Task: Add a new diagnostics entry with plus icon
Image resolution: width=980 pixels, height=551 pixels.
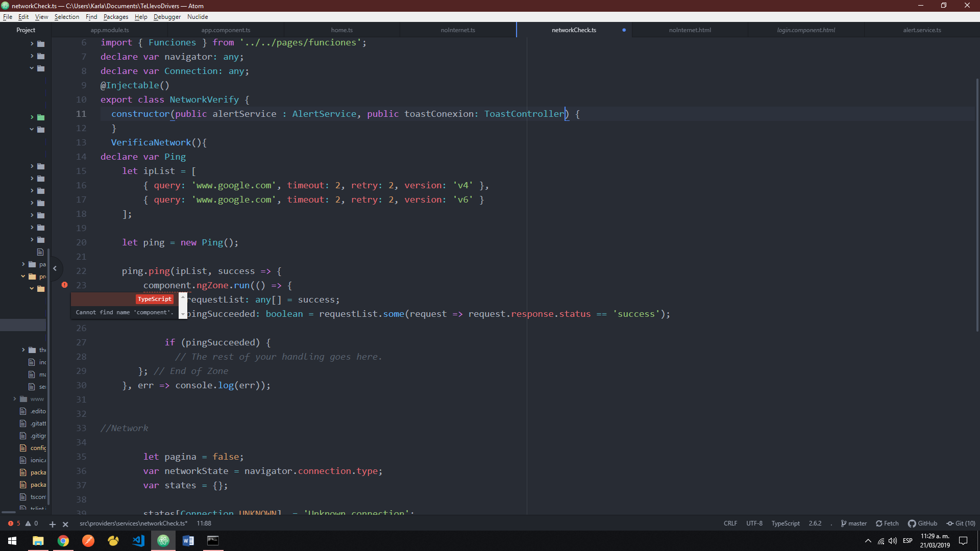Action: click(x=52, y=523)
